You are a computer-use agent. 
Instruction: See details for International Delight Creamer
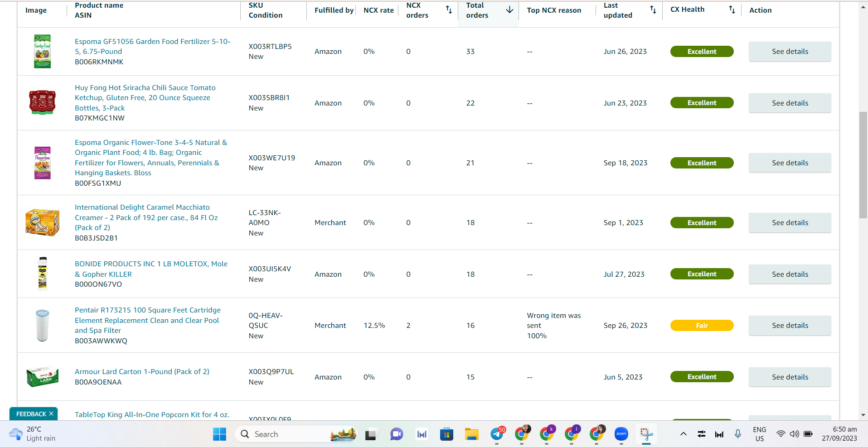(790, 222)
